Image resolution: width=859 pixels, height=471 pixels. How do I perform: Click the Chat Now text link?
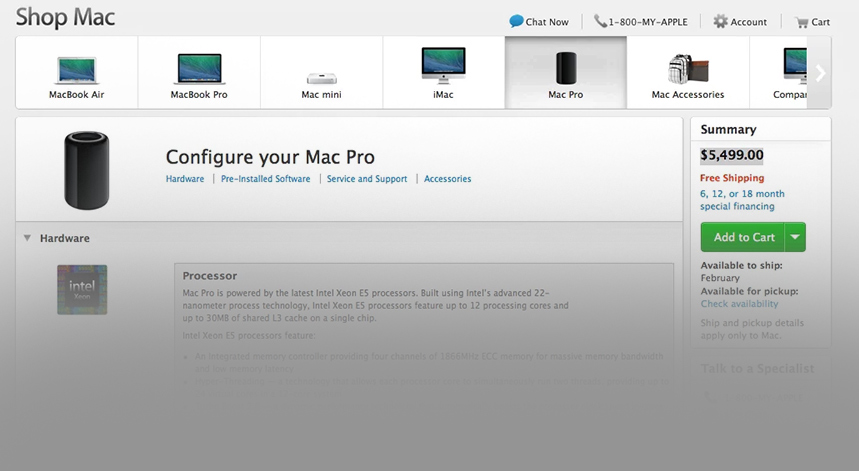547,22
